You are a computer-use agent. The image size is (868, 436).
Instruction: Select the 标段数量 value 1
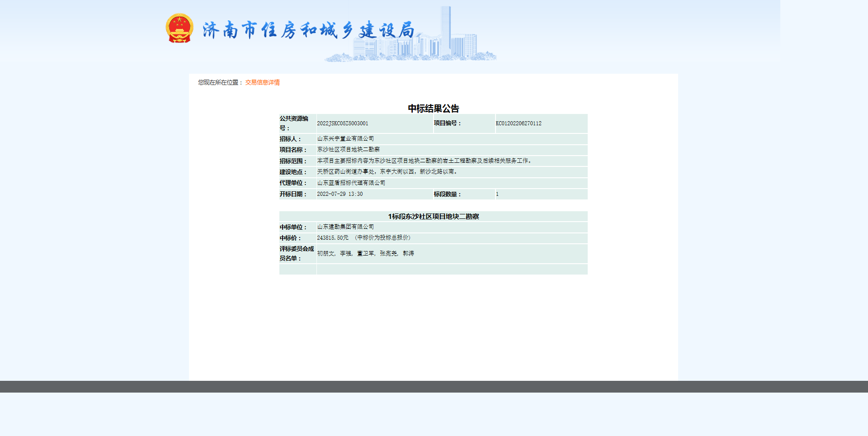(497, 194)
